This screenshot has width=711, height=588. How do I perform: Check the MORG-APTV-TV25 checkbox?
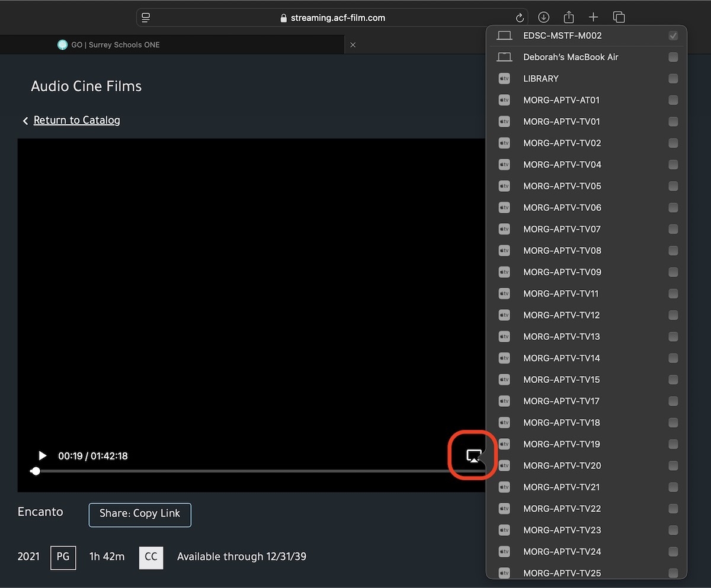pyautogui.click(x=673, y=573)
